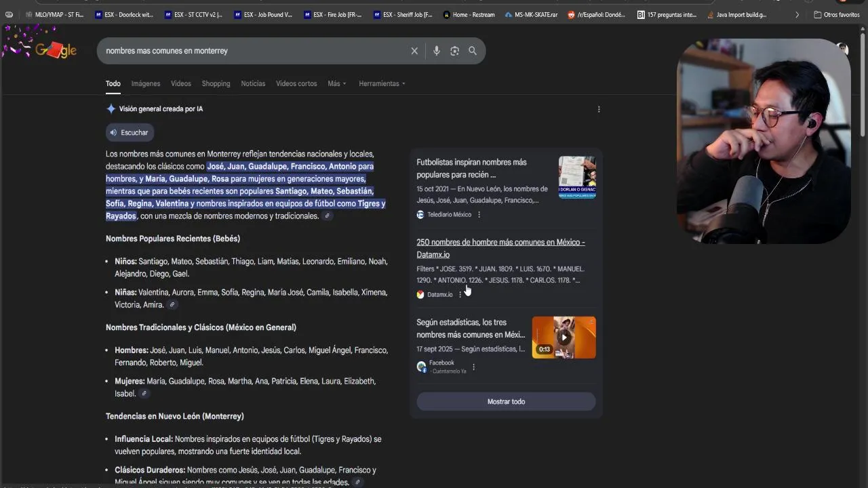Open the Java Import build bookmark
The height and width of the screenshot is (488, 868).
[x=736, y=14]
